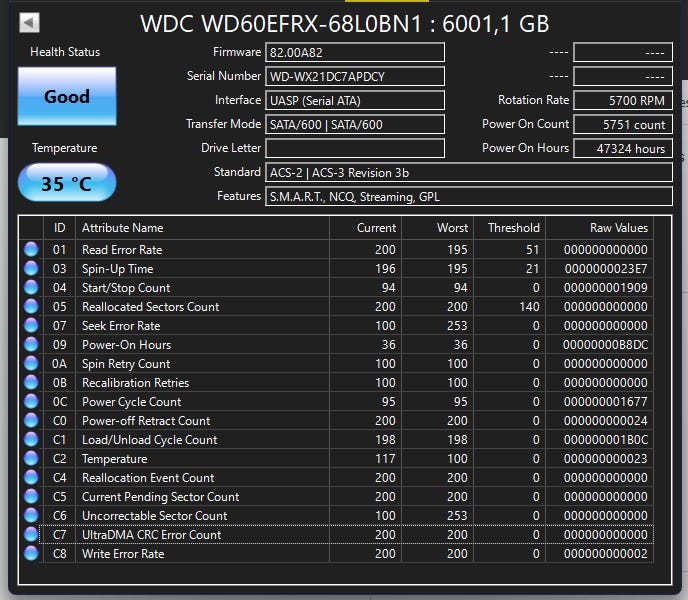Click the drive title WDC WD60EFRX-68L0BN1
This screenshot has height=600, width=688.
[281, 24]
